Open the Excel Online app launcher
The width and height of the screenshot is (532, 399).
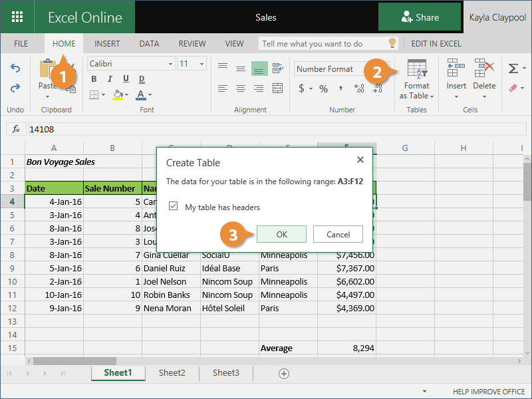(17, 17)
